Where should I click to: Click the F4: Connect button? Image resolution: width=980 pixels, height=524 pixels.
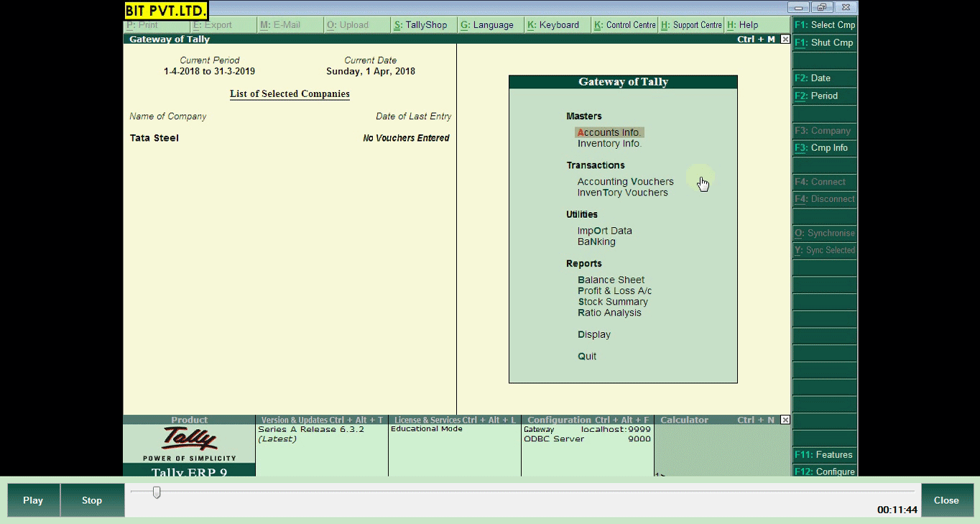824,182
